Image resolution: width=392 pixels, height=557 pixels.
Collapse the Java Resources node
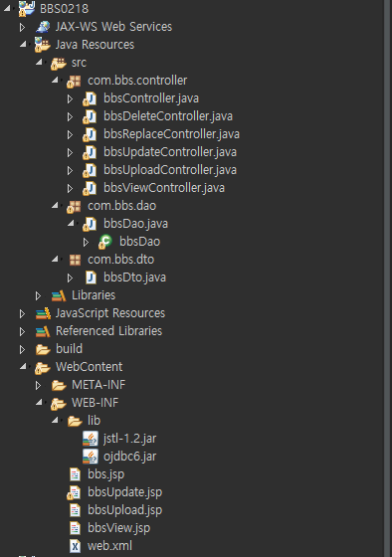coord(23,44)
